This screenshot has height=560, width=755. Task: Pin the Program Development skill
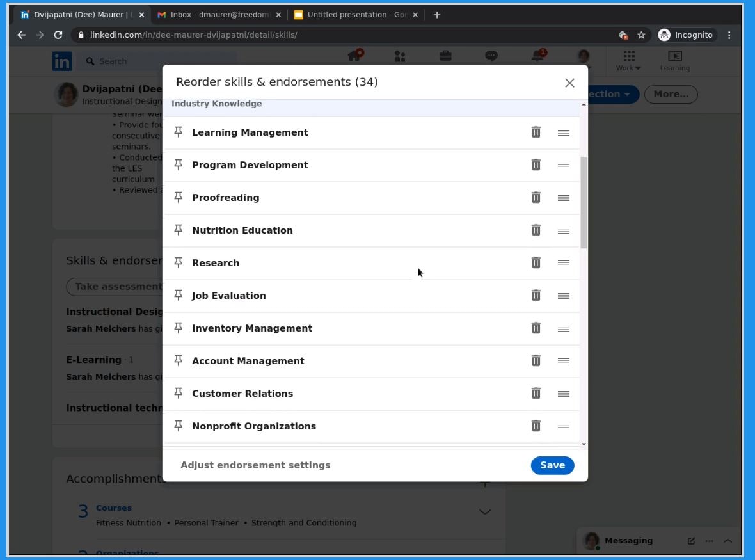tap(178, 164)
